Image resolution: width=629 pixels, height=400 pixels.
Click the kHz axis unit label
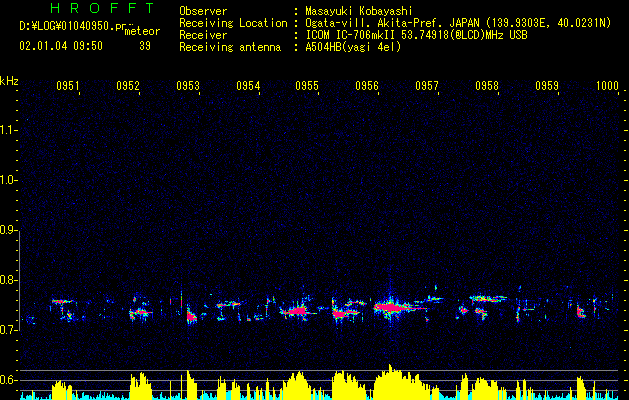click(9, 81)
